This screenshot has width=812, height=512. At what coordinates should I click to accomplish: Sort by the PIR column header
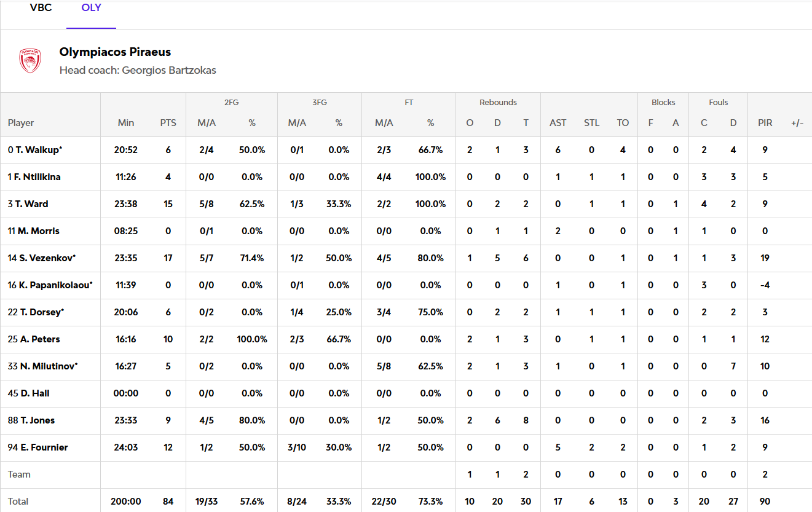(765, 123)
